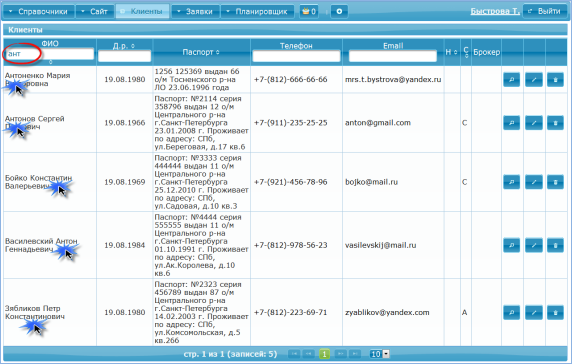Image resolution: width=572 pixels, height=364 pixels.
Task: Sort by the Паспорт column header
Action: tap(201, 52)
